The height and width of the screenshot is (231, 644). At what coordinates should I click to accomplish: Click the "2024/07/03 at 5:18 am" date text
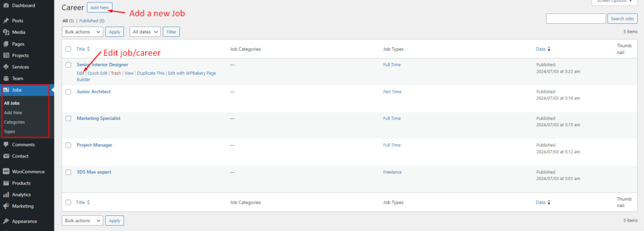[x=558, y=99]
